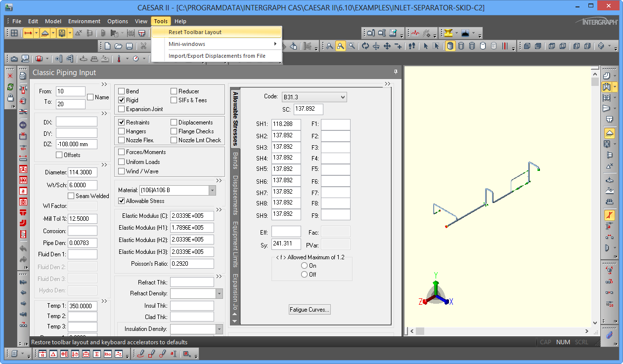Open the Model menu
This screenshot has height=364, width=623.
pos(53,21)
